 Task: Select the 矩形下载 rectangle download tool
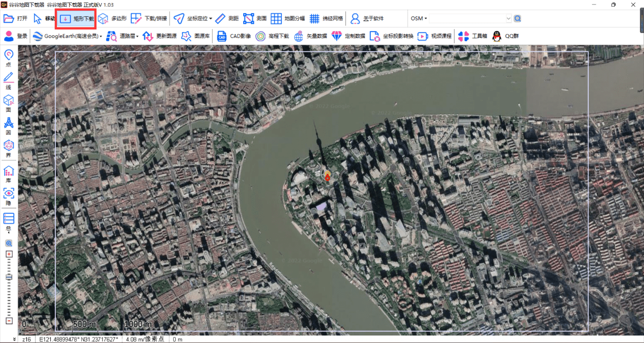point(76,19)
